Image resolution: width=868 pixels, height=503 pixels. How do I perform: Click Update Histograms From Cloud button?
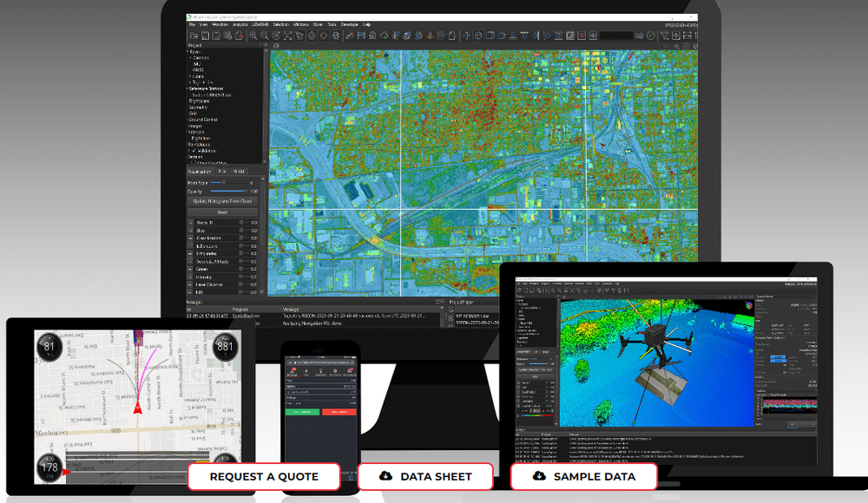(222, 201)
